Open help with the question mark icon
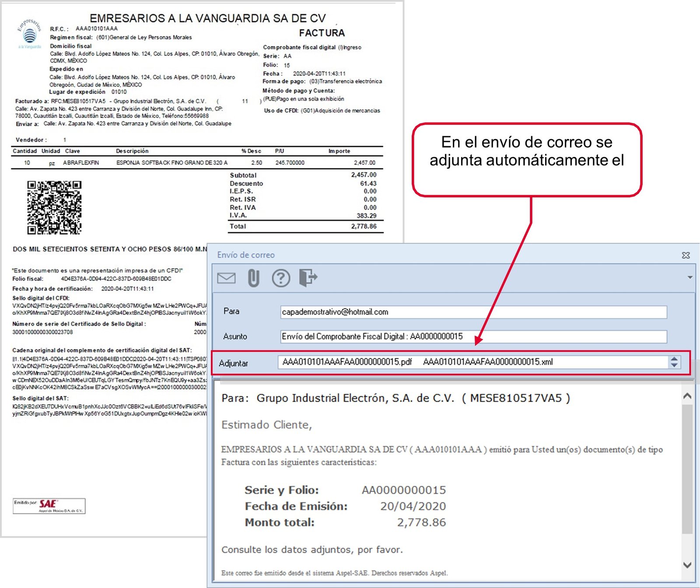The image size is (700, 588). tap(281, 278)
